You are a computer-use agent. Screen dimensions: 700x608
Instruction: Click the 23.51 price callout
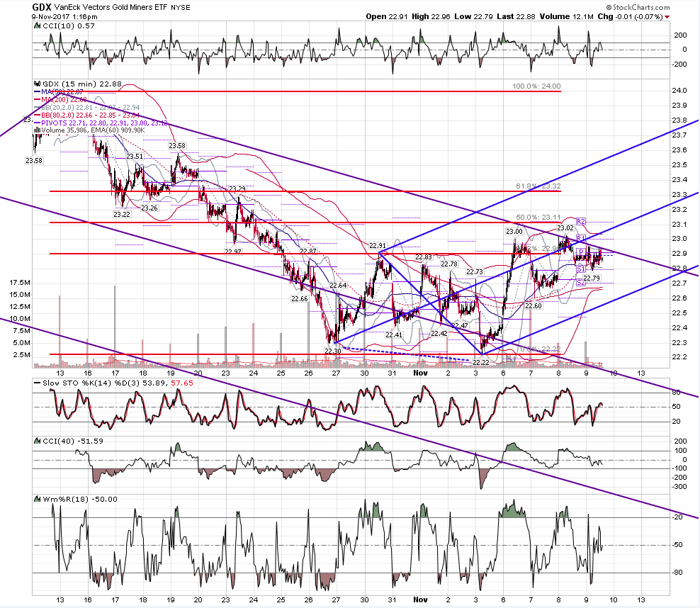(x=135, y=156)
